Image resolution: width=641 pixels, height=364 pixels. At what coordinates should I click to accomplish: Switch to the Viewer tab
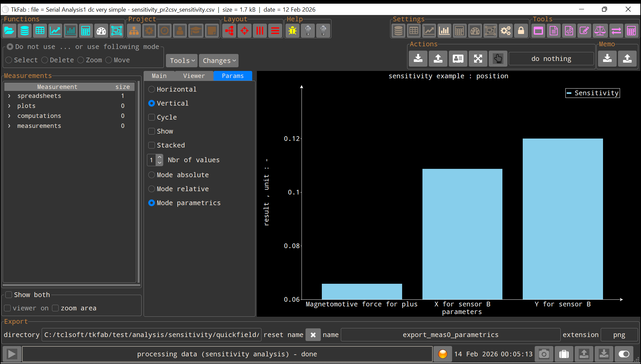tap(194, 76)
